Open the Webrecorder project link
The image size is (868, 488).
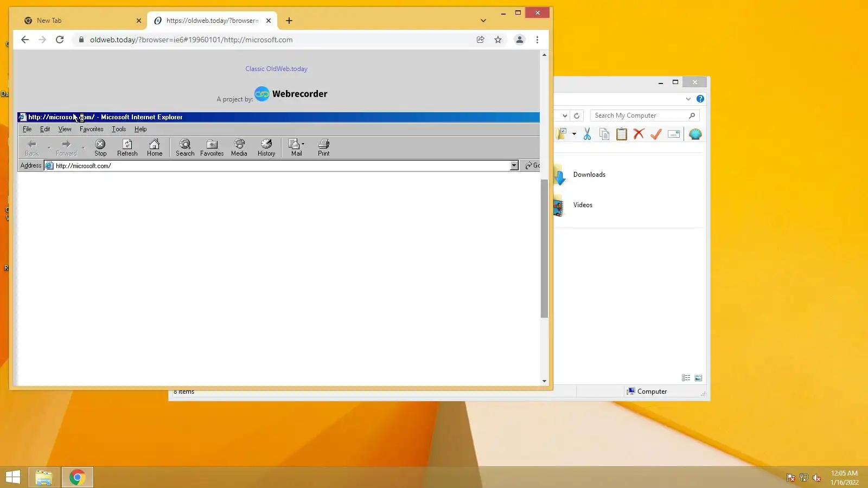coord(291,94)
